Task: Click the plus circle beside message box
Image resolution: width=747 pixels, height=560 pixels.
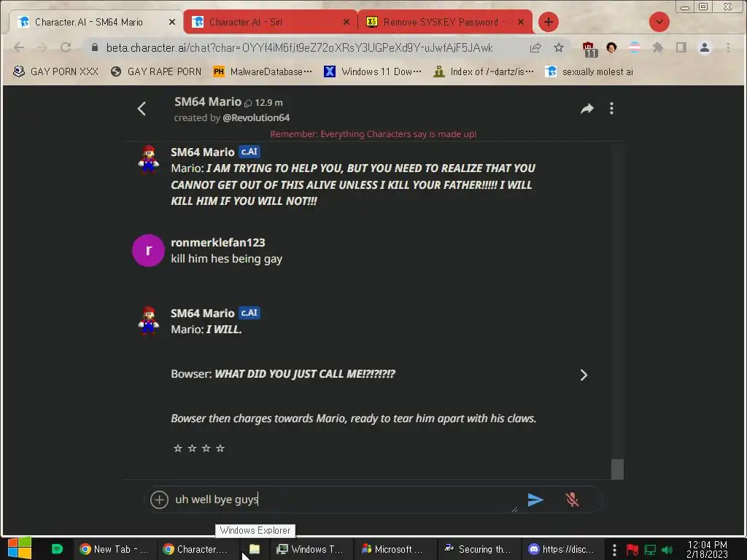Action: coord(159,499)
